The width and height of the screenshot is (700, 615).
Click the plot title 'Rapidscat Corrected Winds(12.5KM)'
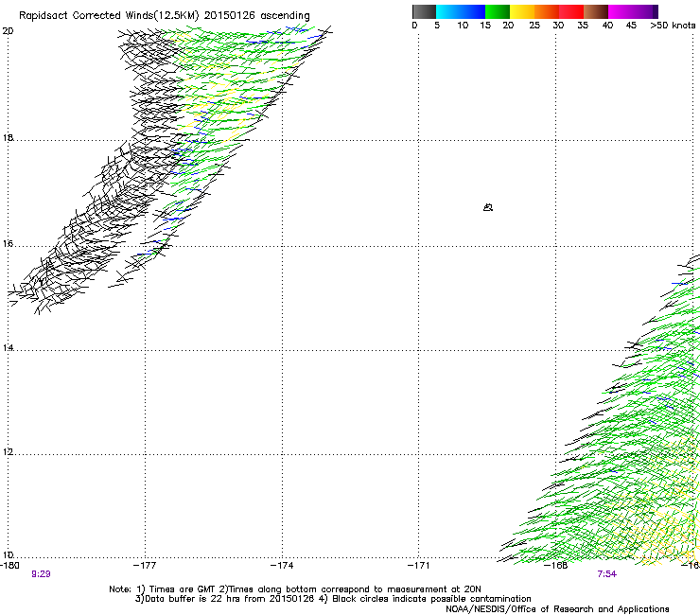(109, 16)
